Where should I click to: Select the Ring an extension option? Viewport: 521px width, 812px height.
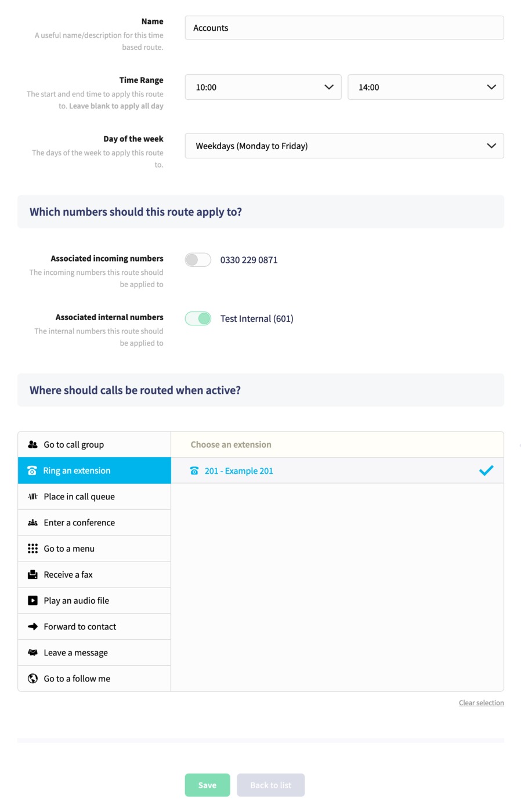pos(95,470)
